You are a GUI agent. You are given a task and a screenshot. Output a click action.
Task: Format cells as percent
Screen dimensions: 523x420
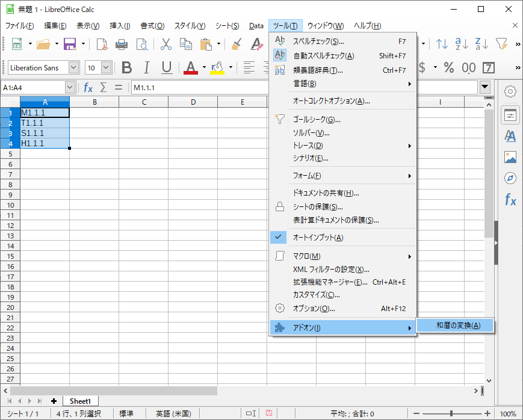point(448,68)
